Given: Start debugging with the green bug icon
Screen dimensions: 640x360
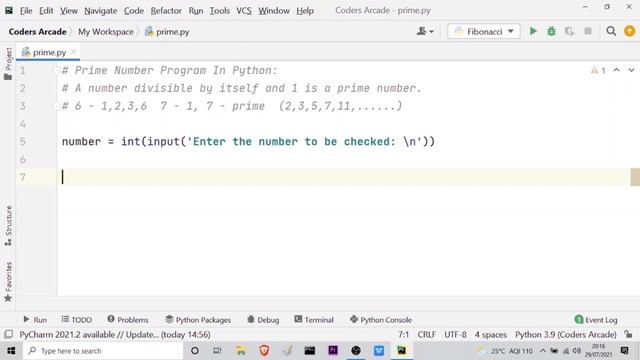Looking at the screenshot, I should (x=551, y=31).
